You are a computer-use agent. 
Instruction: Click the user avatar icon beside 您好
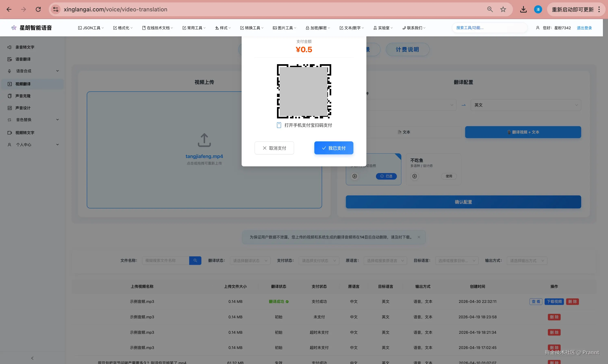tap(537, 28)
